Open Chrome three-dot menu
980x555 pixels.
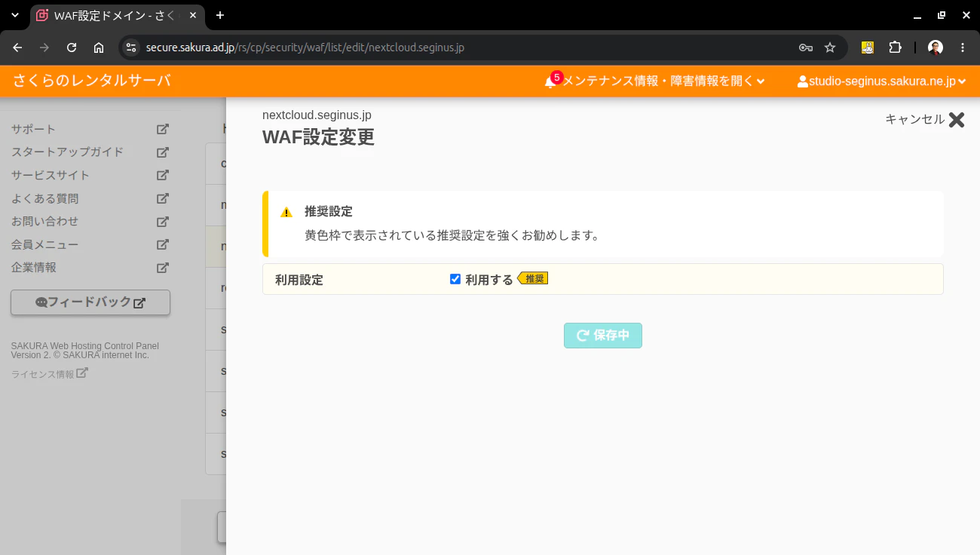963,48
